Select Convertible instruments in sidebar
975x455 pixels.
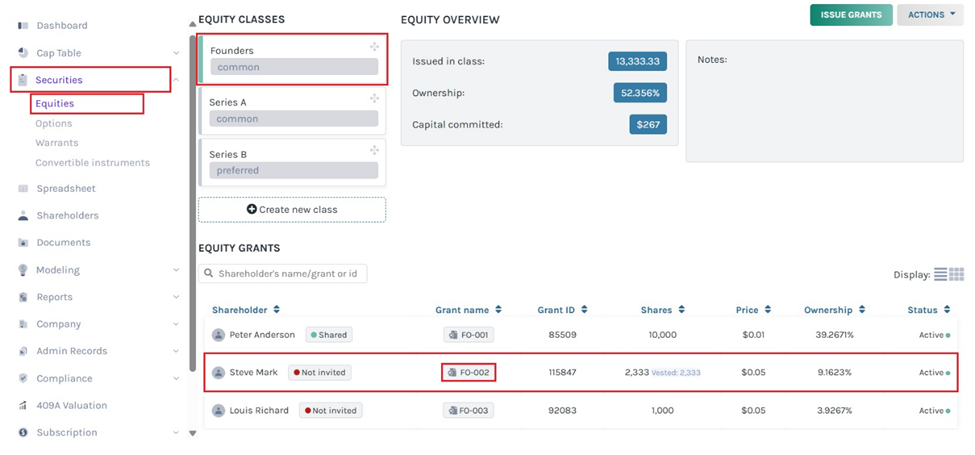[92, 162]
